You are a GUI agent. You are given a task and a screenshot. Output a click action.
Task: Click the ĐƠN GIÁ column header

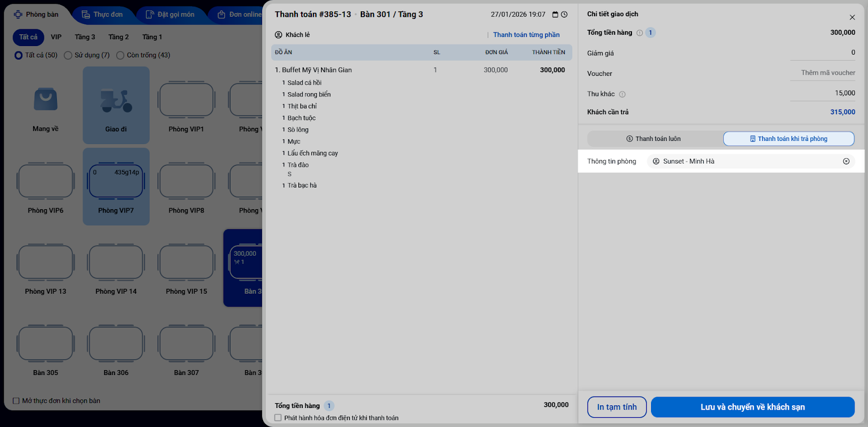click(x=496, y=53)
